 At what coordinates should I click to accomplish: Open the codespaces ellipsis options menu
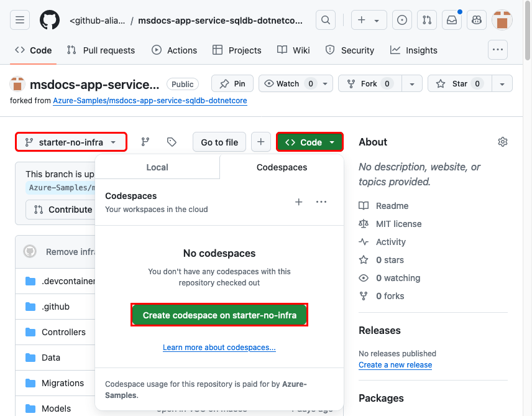(x=321, y=202)
